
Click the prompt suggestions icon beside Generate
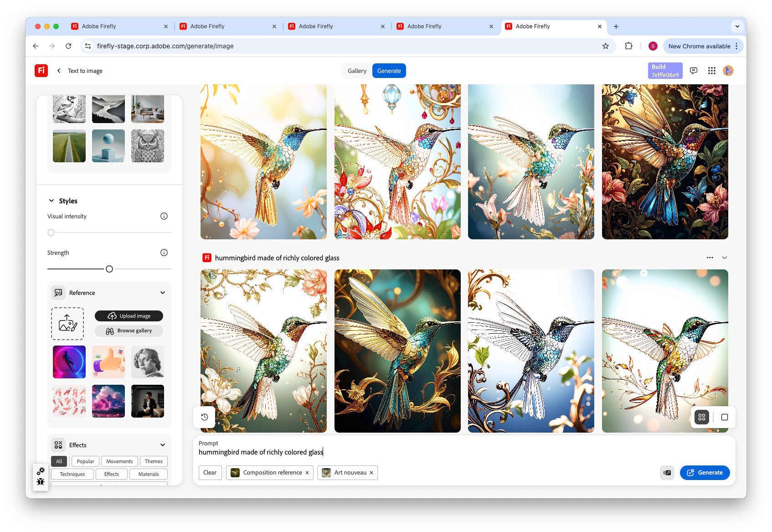click(x=667, y=473)
